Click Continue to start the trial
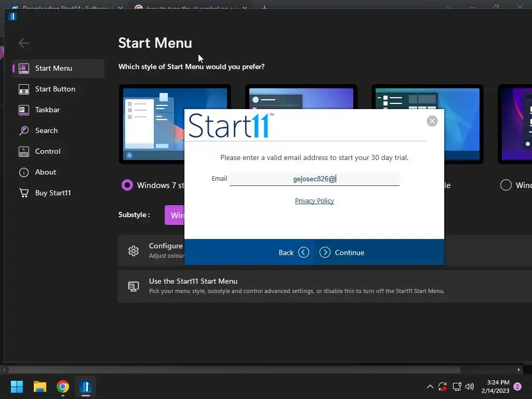The image size is (532, 399). coord(342,252)
